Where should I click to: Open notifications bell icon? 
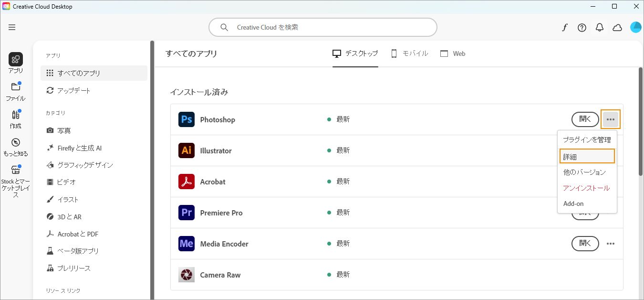[x=600, y=27]
